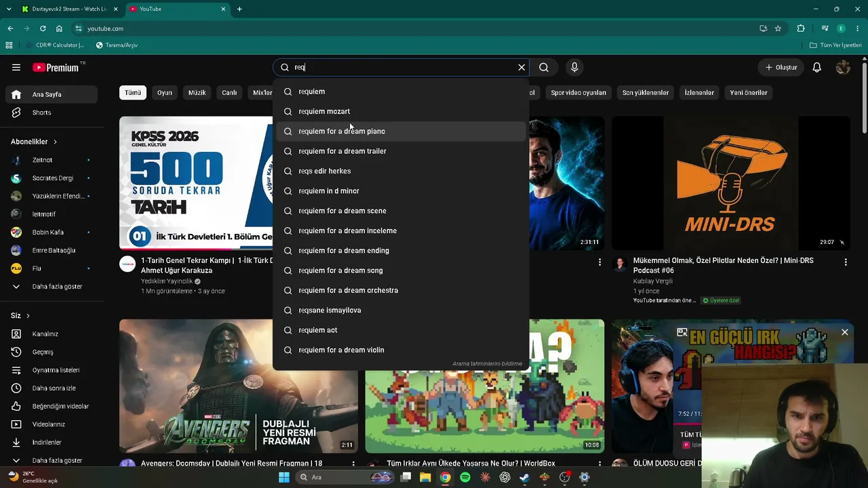Image resolution: width=868 pixels, height=488 pixels.
Task: Click Arama tahminlerini bildirme link
Action: click(x=487, y=364)
